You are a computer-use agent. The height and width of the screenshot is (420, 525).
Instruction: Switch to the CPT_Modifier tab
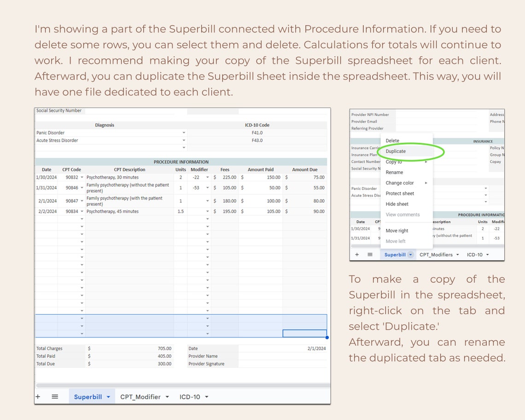click(141, 397)
